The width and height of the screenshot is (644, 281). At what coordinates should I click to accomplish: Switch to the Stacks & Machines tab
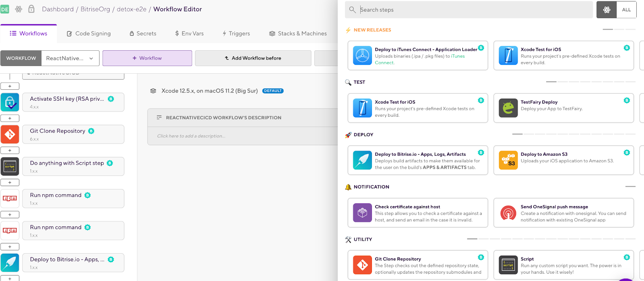pyautogui.click(x=298, y=33)
